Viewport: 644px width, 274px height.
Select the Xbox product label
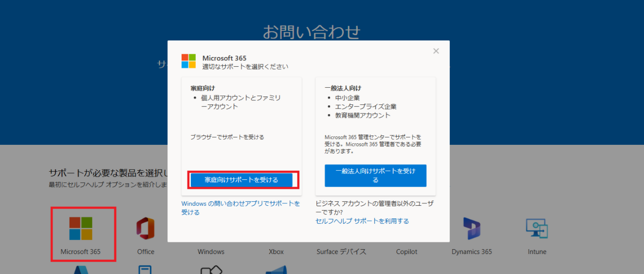(x=276, y=252)
